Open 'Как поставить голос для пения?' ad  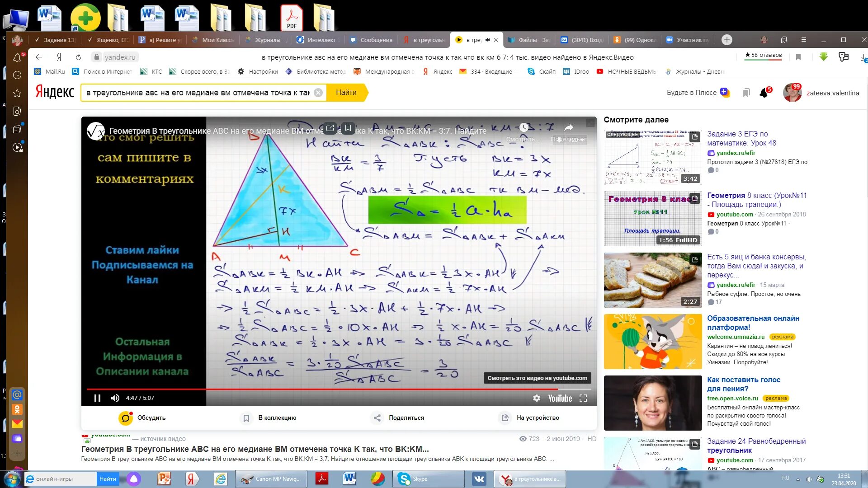click(744, 384)
